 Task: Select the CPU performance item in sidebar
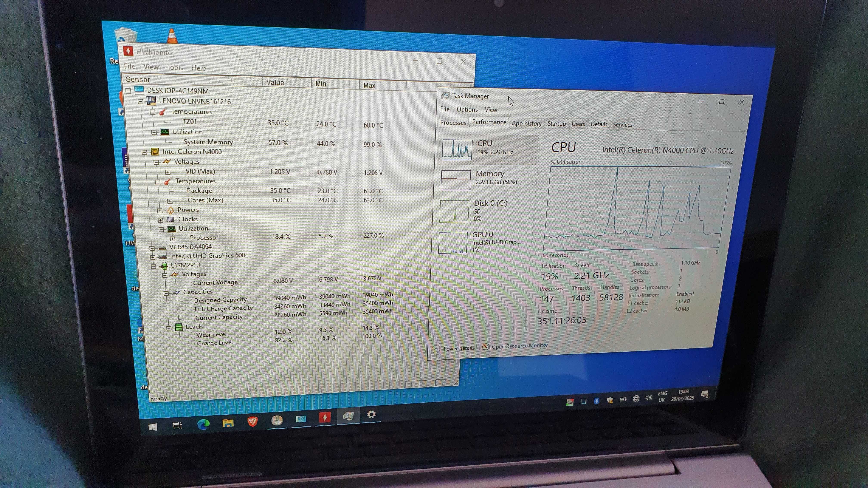[x=488, y=150]
